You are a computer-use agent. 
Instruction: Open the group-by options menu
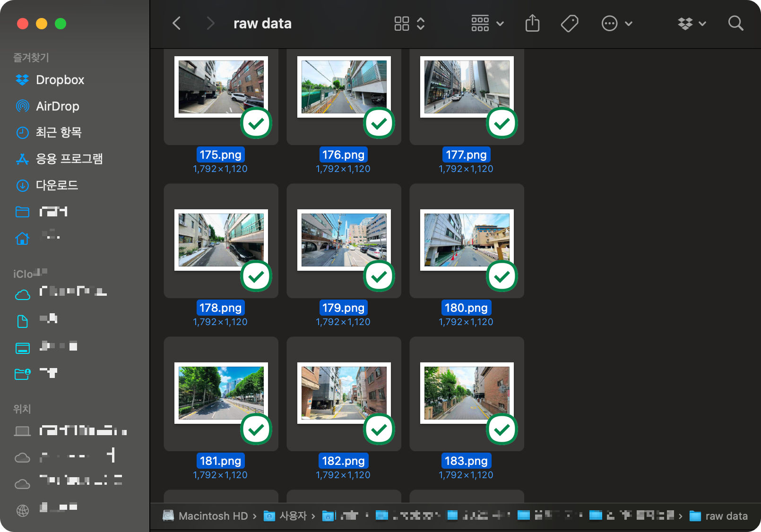coord(487,24)
